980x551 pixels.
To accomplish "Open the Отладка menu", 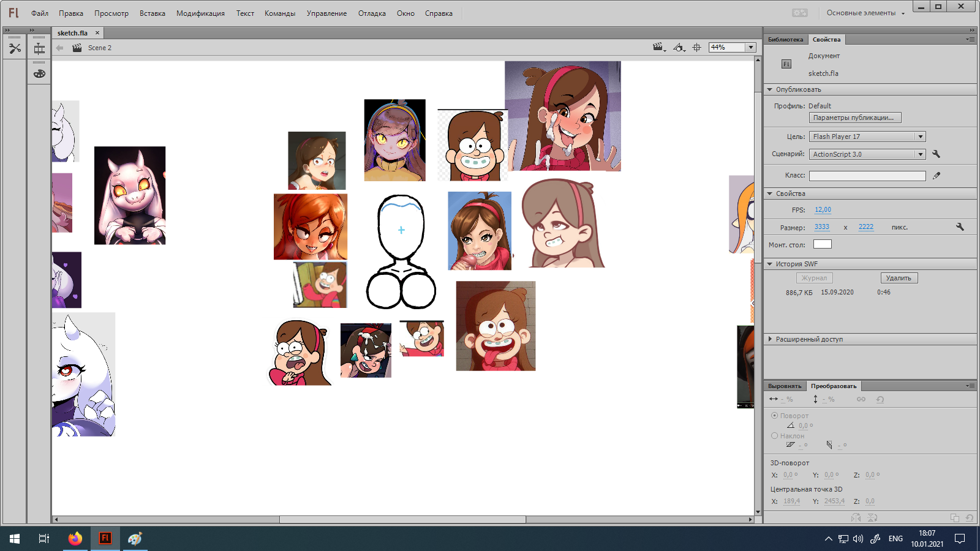I will [x=372, y=13].
